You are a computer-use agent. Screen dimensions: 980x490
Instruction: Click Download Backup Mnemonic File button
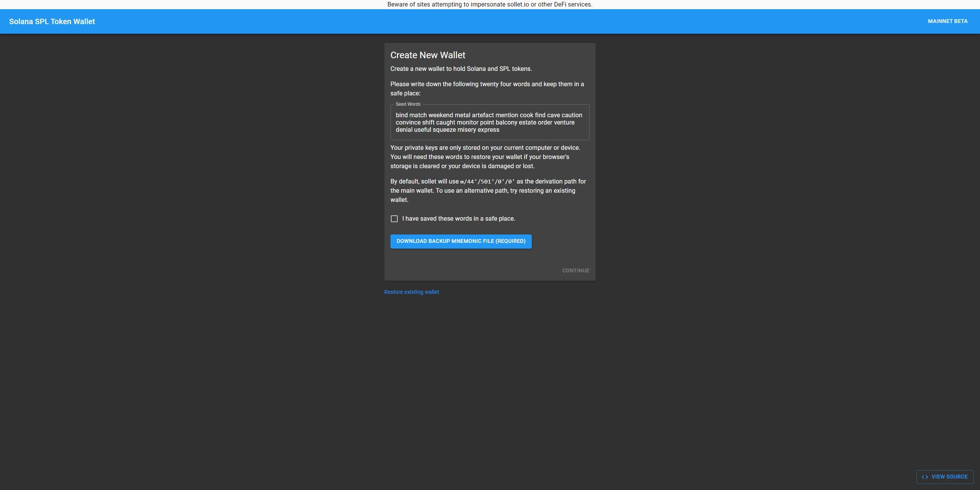(461, 241)
